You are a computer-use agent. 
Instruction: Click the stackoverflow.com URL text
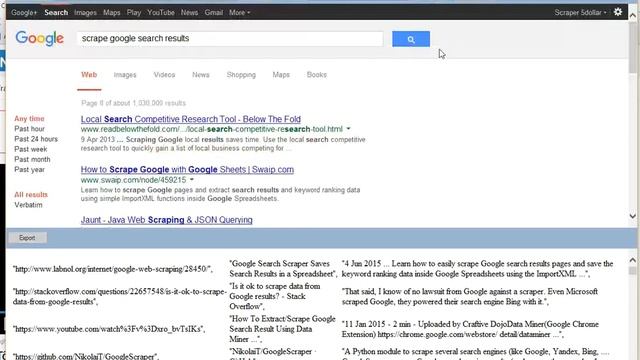point(119,297)
